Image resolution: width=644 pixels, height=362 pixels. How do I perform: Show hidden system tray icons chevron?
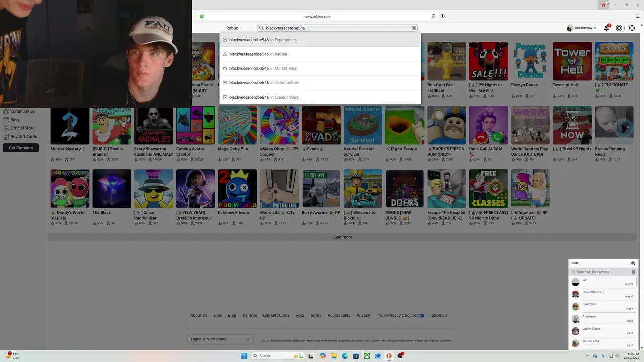coord(587,356)
